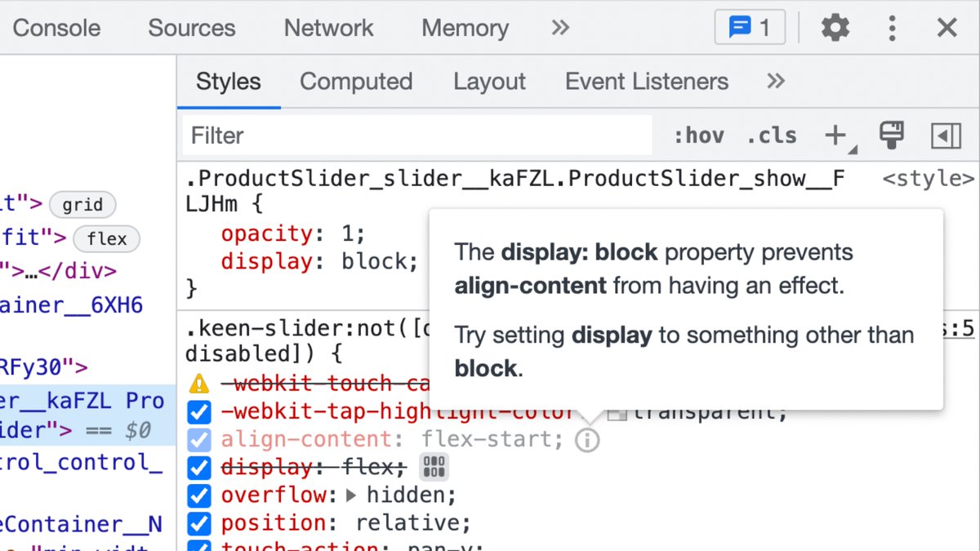Select the element class styles paintbrush icon
980x551 pixels.
[x=891, y=136]
